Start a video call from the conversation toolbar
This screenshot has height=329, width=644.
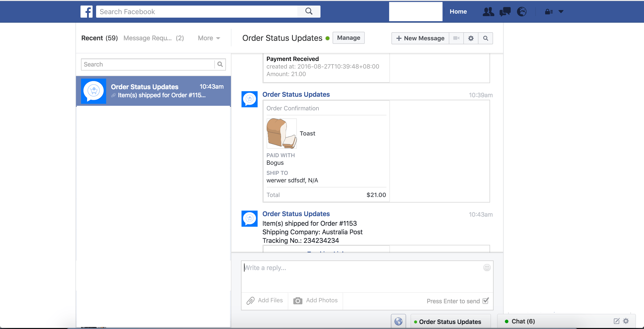point(456,38)
